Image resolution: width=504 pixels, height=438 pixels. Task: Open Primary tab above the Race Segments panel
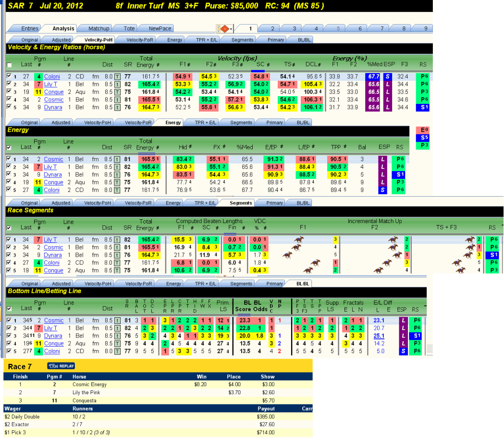tap(274, 203)
